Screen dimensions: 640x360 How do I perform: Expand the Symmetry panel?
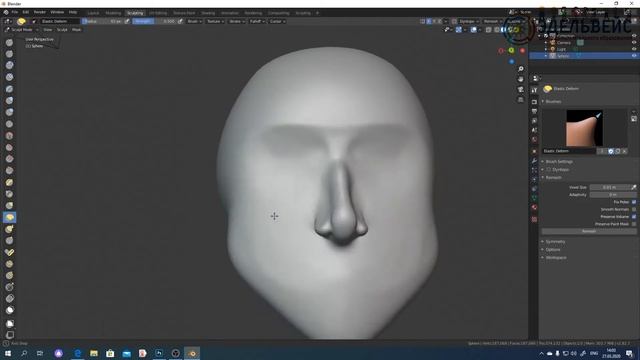coord(555,242)
